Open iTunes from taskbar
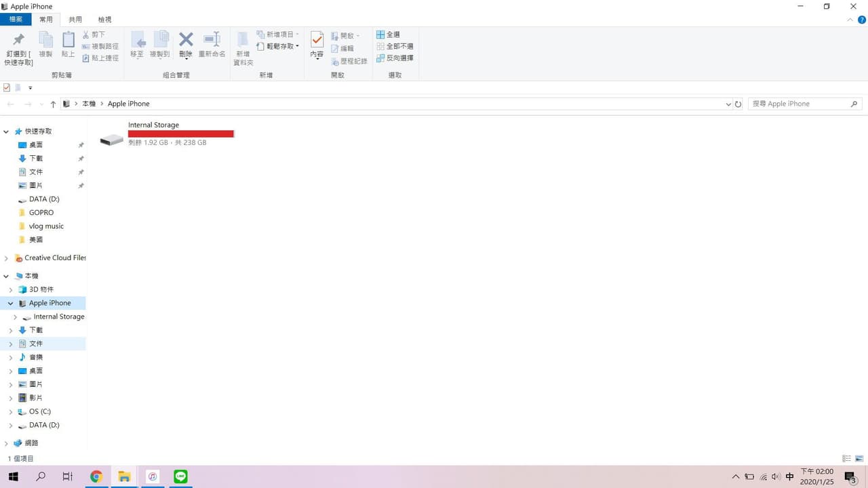 [153, 476]
